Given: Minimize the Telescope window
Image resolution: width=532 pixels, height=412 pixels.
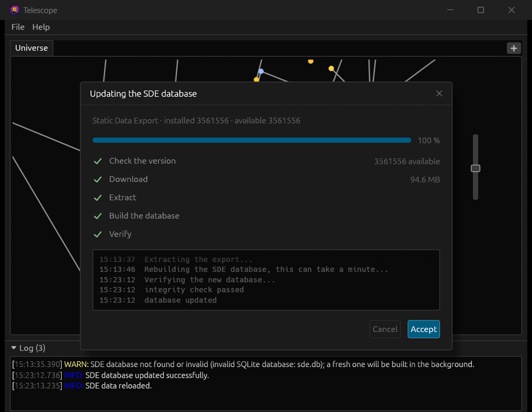Looking at the screenshot, I should click(x=450, y=10).
